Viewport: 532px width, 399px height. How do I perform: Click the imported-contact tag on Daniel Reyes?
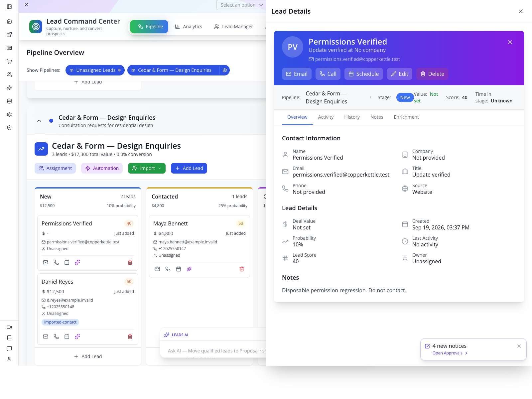pos(60,322)
